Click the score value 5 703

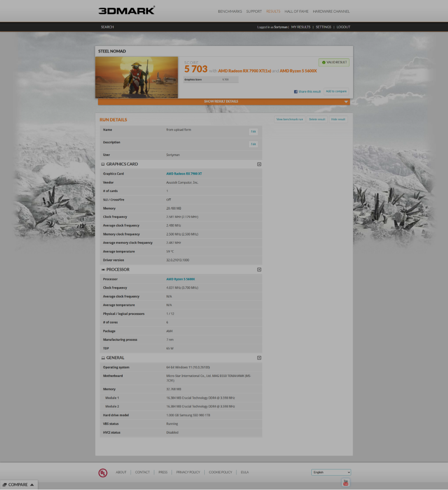pos(196,69)
